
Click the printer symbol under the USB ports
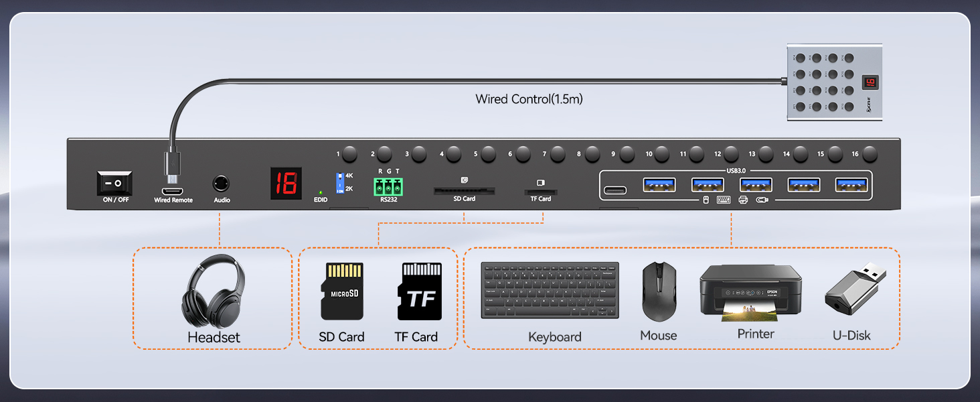click(x=743, y=200)
